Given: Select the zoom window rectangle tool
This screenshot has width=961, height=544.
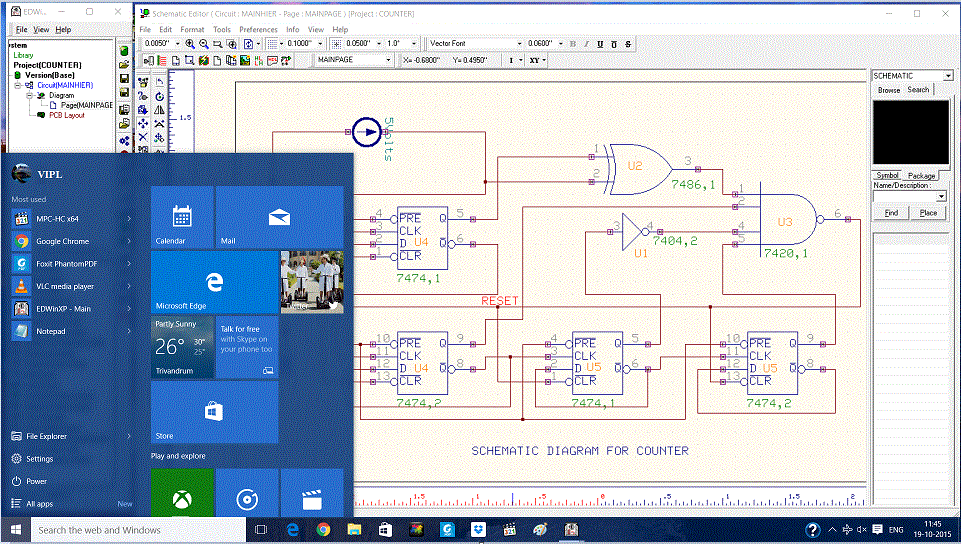Looking at the screenshot, I should point(218,44).
